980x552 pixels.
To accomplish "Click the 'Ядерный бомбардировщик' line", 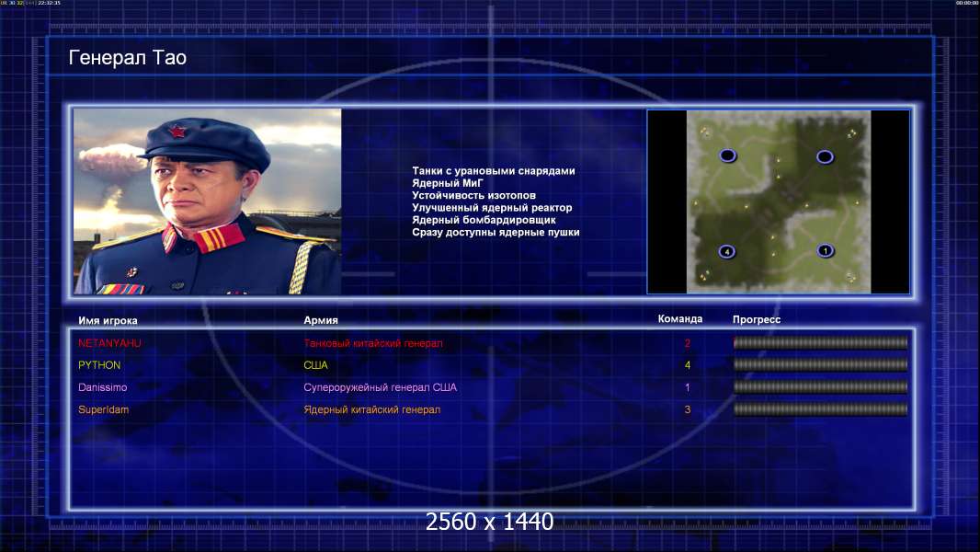I will coord(484,220).
